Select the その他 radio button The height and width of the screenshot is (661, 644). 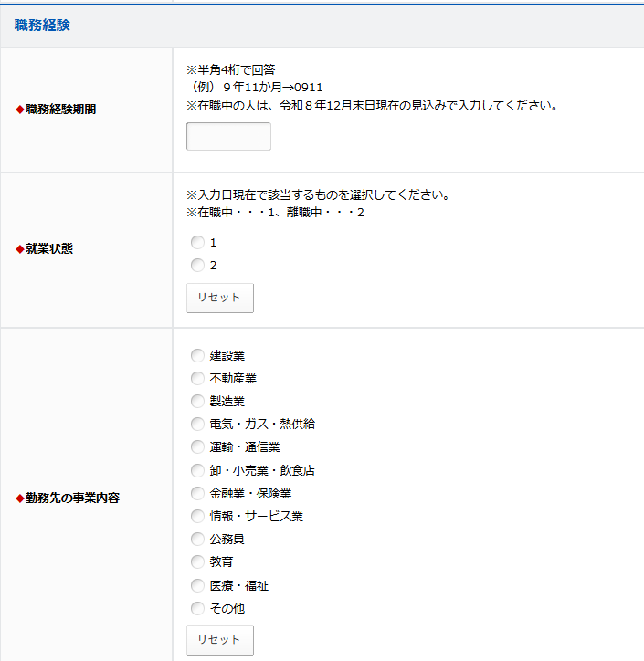(197, 608)
